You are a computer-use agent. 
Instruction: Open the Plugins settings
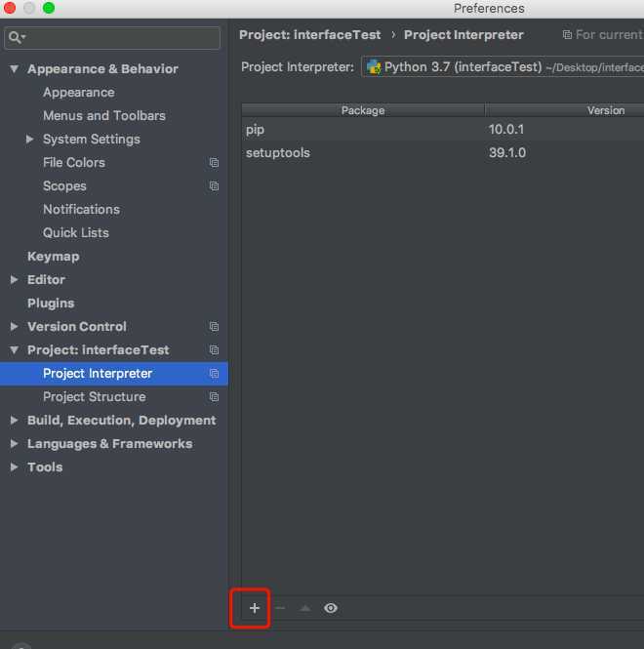[51, 304]
